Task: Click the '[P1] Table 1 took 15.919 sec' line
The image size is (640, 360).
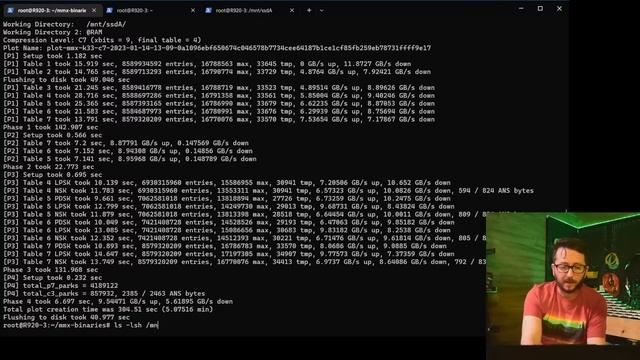Action: (x=207, y=64)
